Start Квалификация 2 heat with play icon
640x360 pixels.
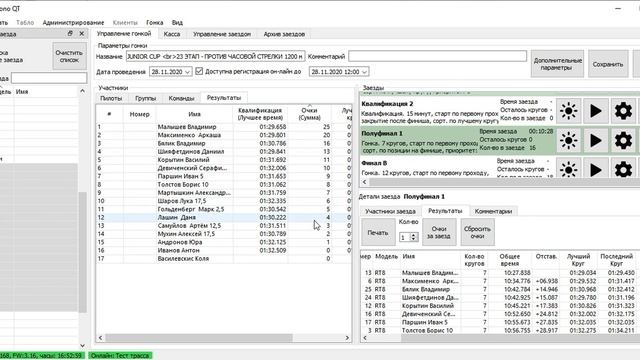click(x=596, y=111)
